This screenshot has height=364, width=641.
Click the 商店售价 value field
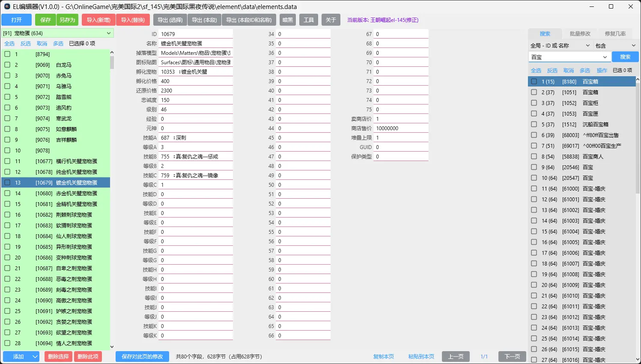coord(401,128)
